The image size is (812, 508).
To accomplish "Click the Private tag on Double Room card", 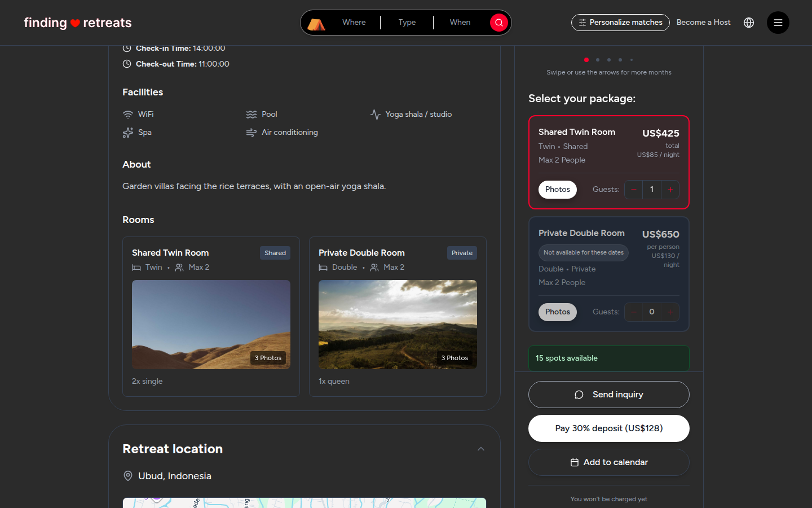I will (x=462, y=253).
